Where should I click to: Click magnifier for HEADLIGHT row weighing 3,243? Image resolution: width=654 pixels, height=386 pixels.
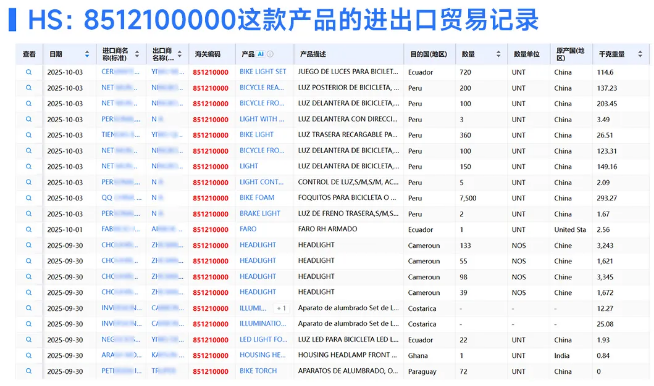29,245
